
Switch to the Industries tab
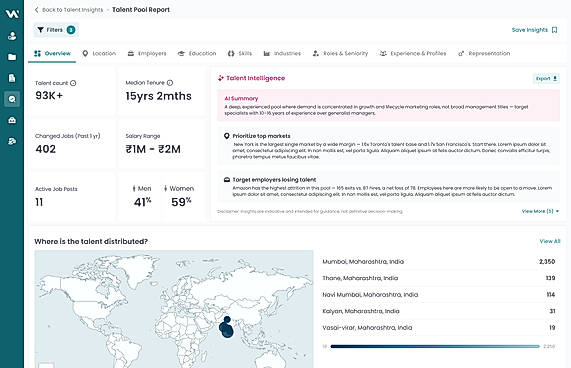click(x=282, y=54)
